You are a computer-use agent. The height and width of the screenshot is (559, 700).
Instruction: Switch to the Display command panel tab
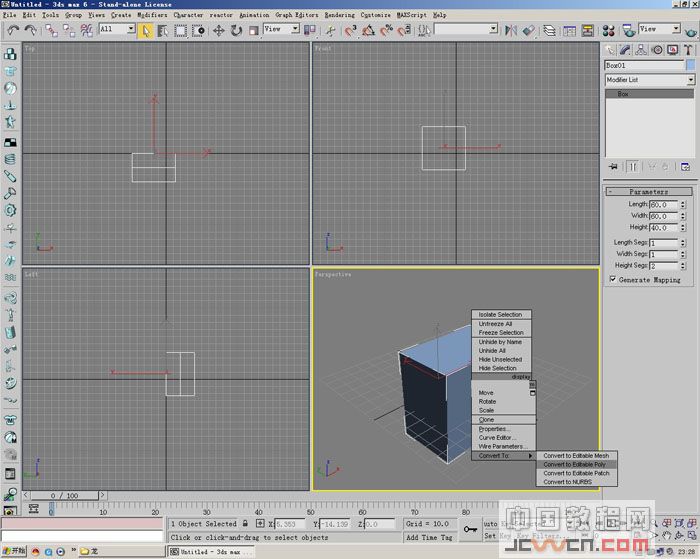click(673, 49)
